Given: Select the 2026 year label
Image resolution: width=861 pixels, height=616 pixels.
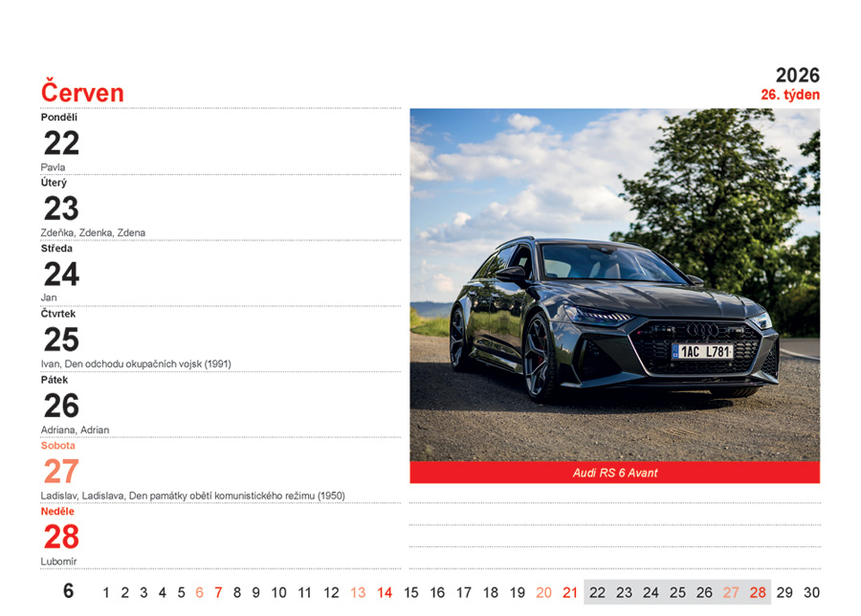Looking at the screenshot, I should (797, 76).
